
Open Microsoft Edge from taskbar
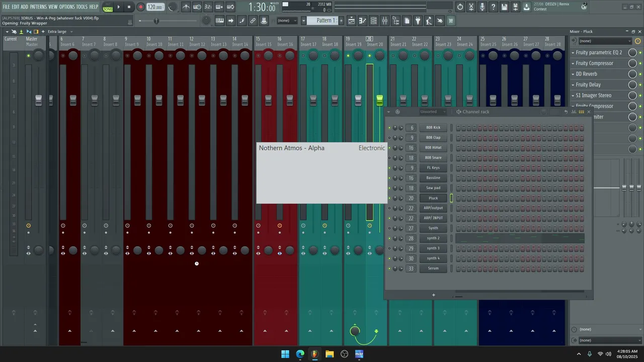300,354
